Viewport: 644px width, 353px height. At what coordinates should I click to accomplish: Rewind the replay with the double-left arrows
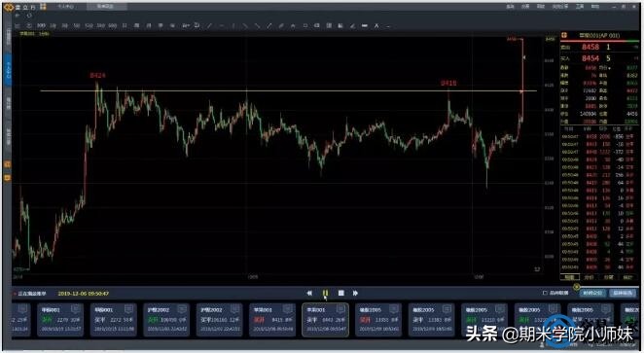click(x=309, y=293)
